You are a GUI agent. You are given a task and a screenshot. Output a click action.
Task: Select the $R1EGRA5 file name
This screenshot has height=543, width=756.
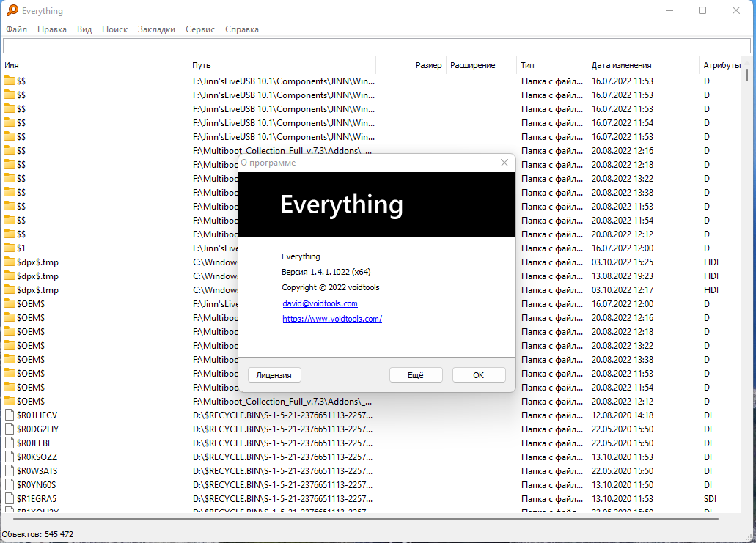(37, 499)
